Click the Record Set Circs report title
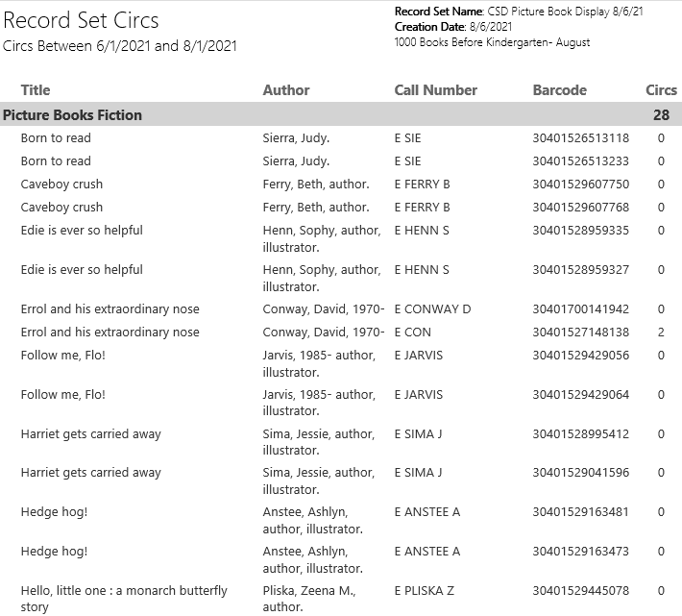682x616 pixels. coord(81,20)
